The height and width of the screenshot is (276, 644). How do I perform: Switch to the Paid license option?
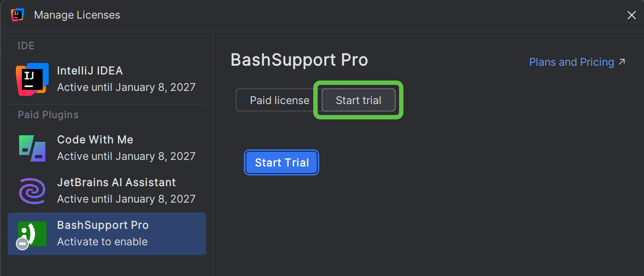[x=279, y=100]
